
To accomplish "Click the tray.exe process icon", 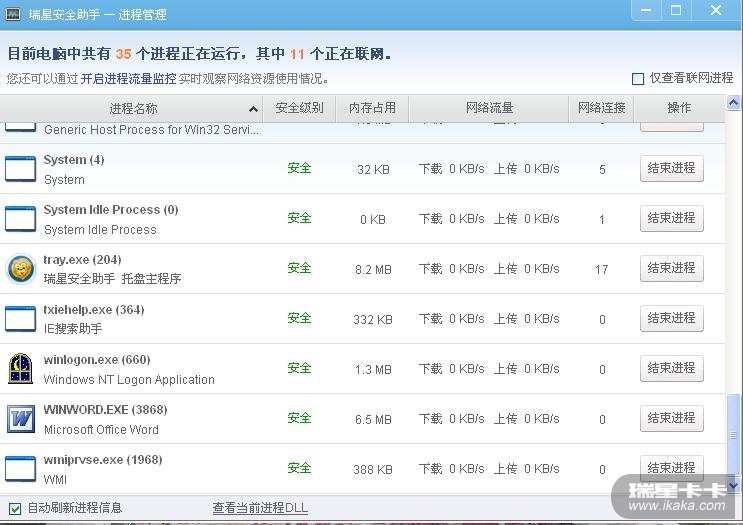I will (20, 268).
